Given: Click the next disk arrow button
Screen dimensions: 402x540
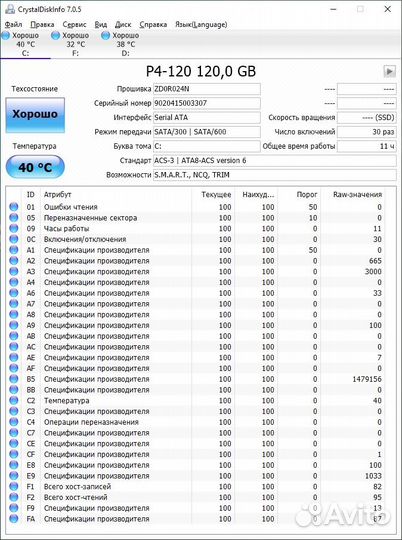Looking at the screenshot, I should pyautogui.click(x=389, y=71).
